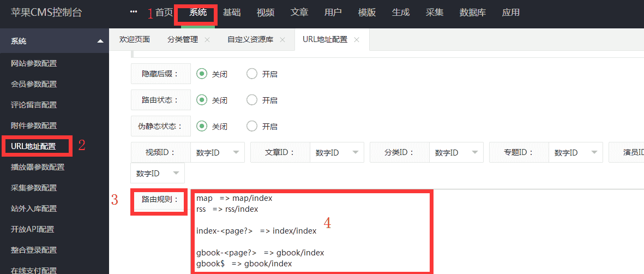The width and height of the screenshot is (644, 274).
Task: Open 开放API配置 in sidebar
Action: [33, 229]
